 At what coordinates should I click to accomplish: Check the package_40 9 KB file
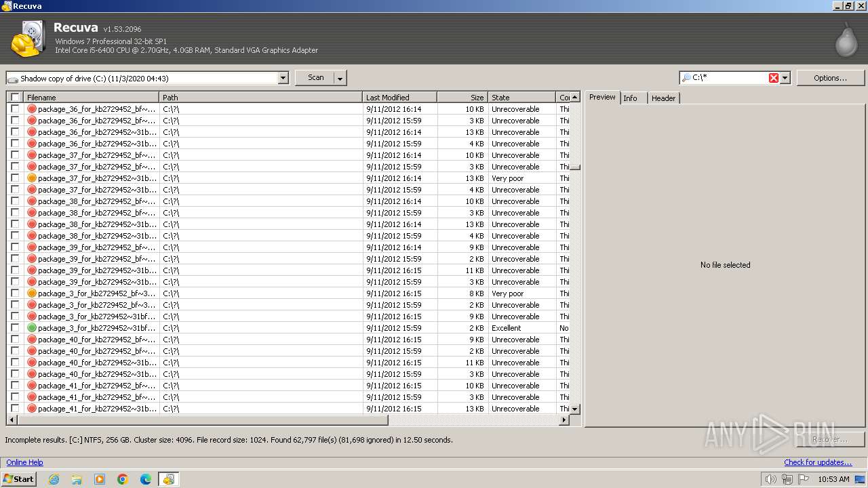[x=15, y=340]
